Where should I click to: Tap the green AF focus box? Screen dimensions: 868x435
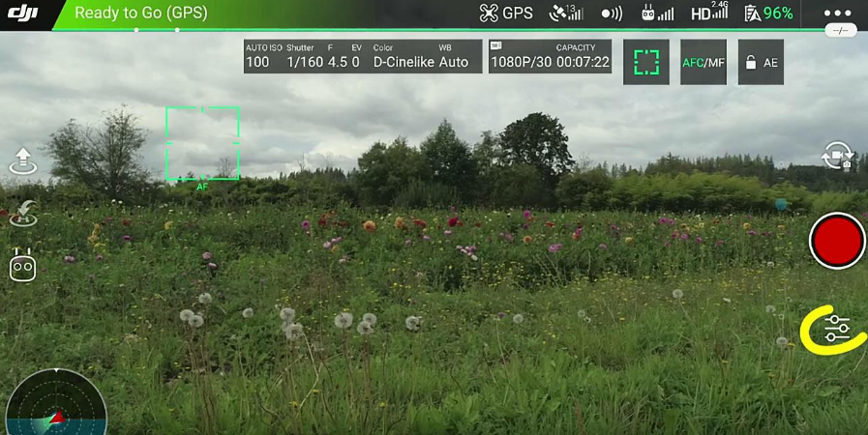202,143
